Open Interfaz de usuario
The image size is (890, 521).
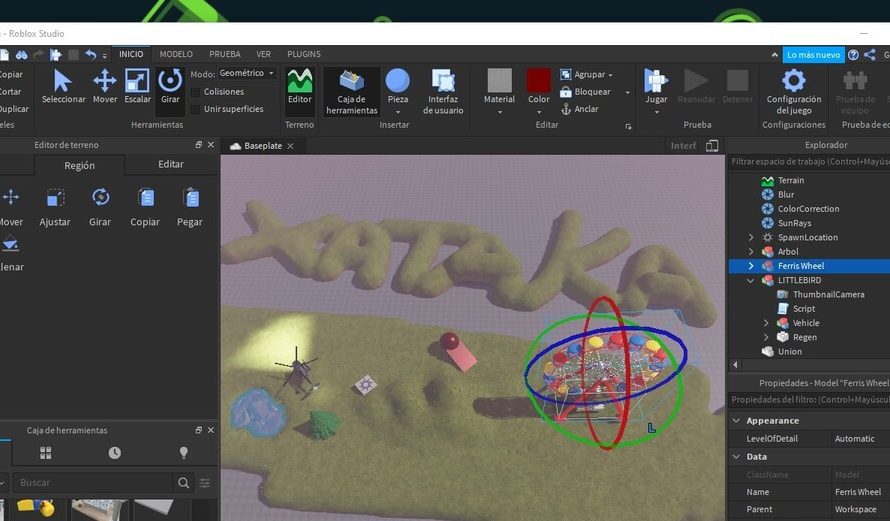tap(443, 92)
